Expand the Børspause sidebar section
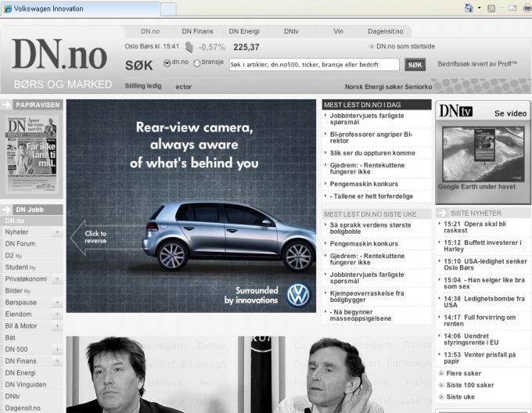Image resolution: width=532 pixels, height=413 pixels. click(57, 302)
